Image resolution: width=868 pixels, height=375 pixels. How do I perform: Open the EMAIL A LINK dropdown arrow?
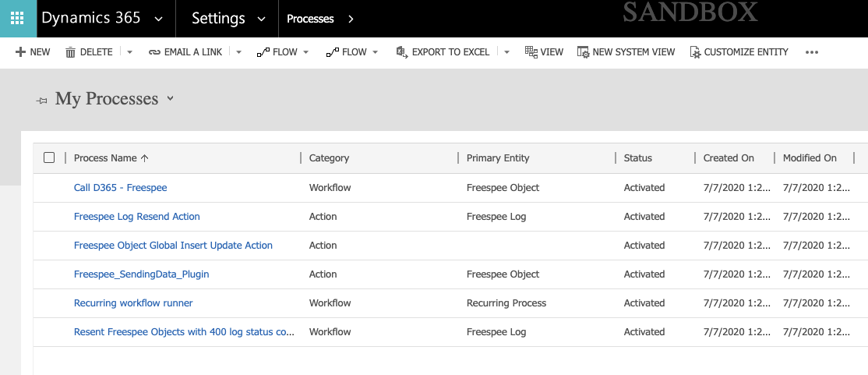[x=238, y=52]
